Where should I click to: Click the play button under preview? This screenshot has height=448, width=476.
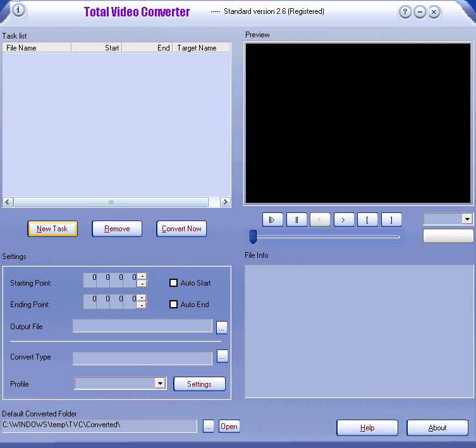272,220
